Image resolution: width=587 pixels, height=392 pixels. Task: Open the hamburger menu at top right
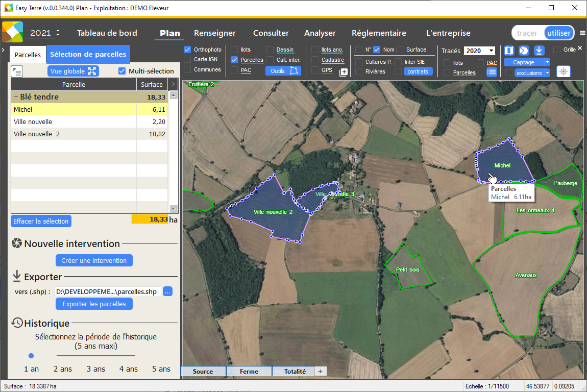[582, 33]
